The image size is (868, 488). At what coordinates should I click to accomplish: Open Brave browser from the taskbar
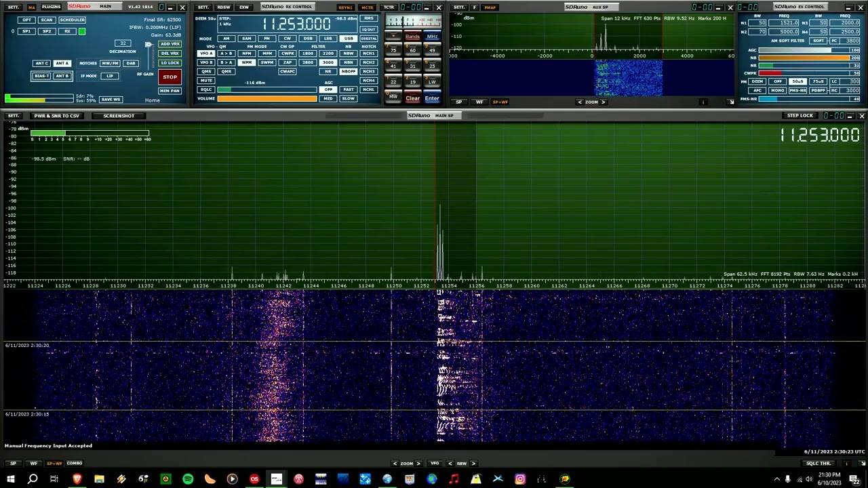pyautogui.click(x=77, y=479)
